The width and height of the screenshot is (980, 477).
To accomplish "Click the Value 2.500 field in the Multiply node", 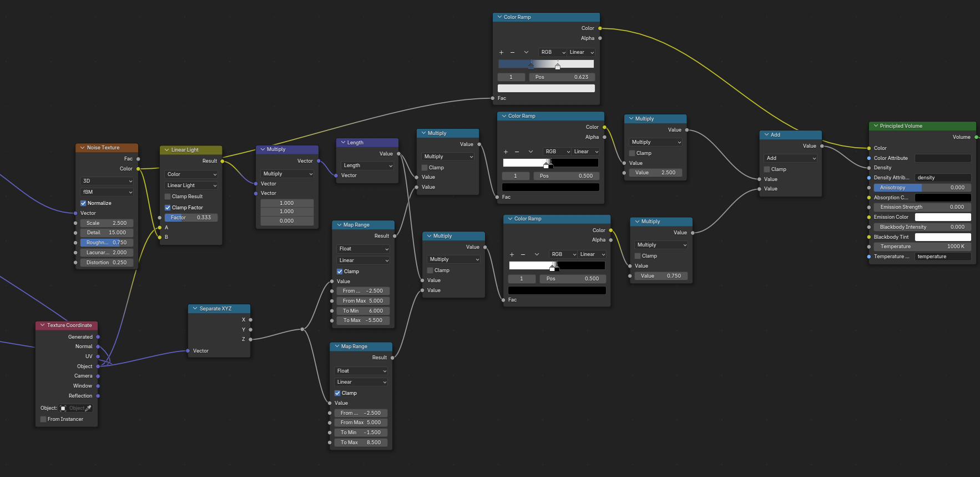I will [x=656, y=173].
